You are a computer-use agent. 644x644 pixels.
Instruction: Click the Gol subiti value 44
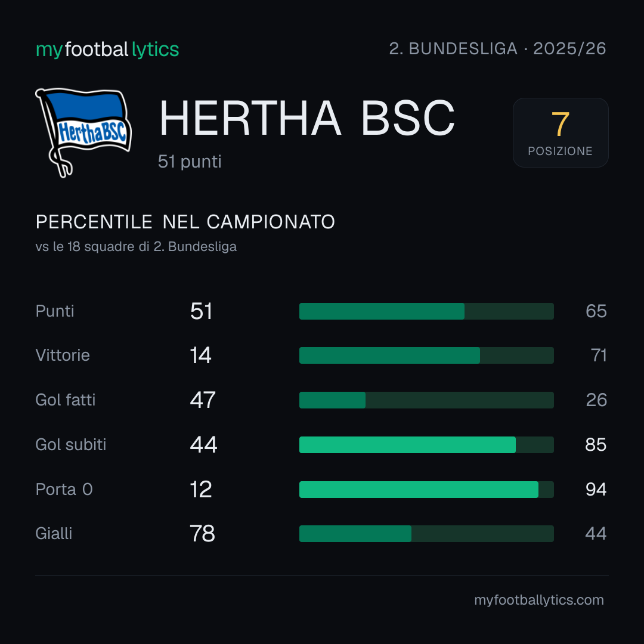203,445
